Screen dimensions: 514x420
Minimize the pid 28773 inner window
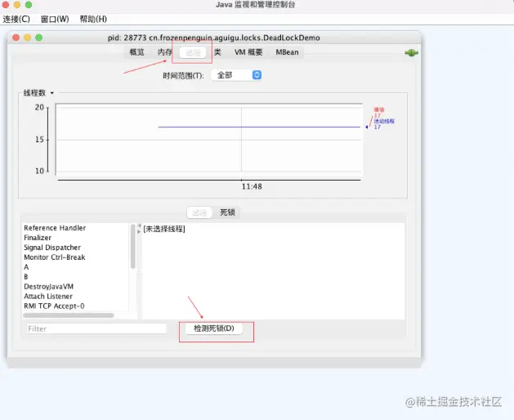[27, 38]
